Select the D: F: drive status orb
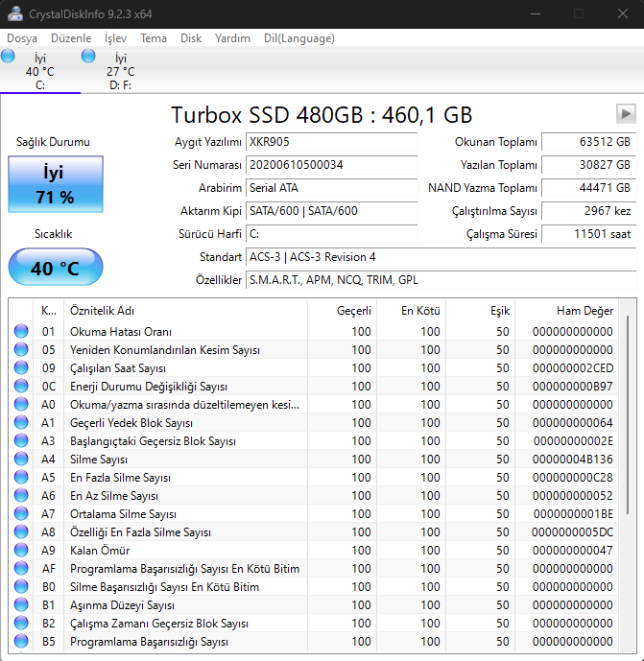Viewport: 644px width, 661px height. point(89,58)
